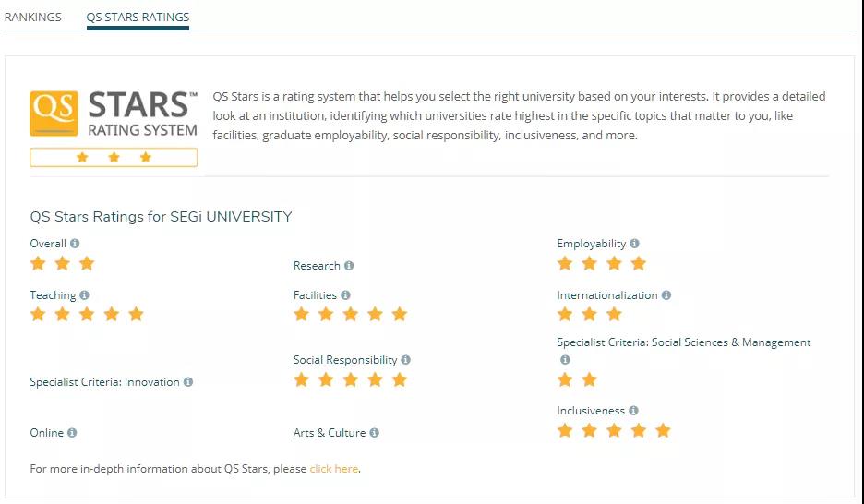This screenshot has height=504, width=864.
Task: Click the info icon next to Research
Action: pyautogui.click(x=349, y=266)
